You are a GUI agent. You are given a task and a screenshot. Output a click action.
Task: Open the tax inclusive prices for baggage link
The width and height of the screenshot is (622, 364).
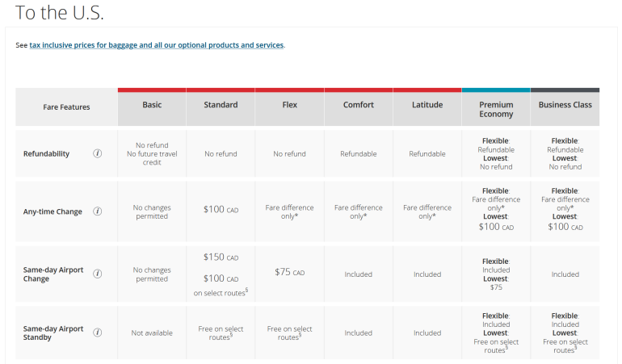[x=156, y=45]
